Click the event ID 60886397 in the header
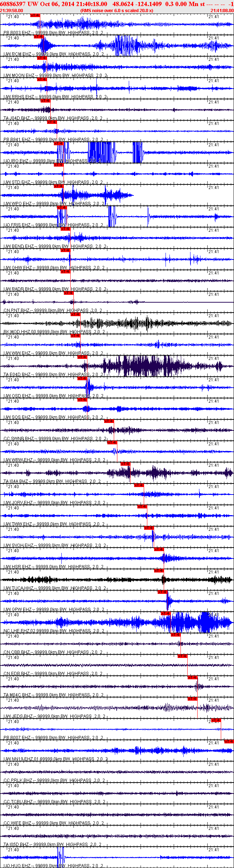Viewport: 234px width, 868px height. click(x=12, y=4)
